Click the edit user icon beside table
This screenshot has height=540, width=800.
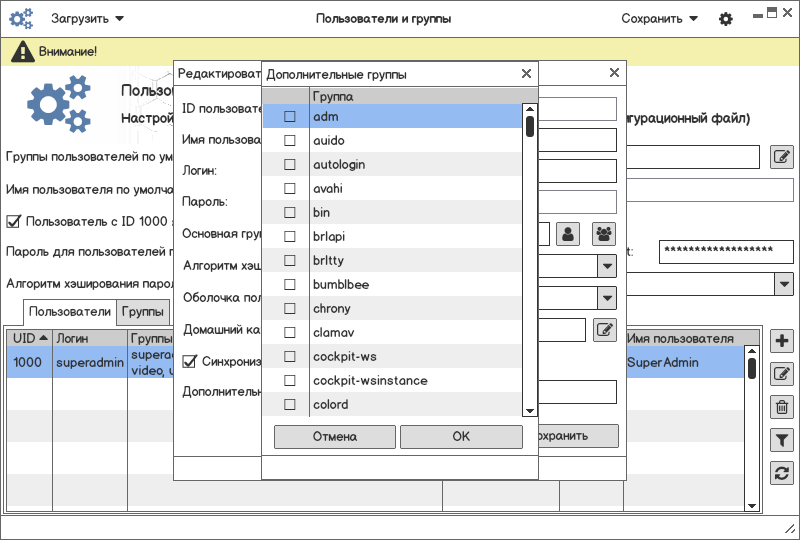pyautogui.click(x=782, y=374)
